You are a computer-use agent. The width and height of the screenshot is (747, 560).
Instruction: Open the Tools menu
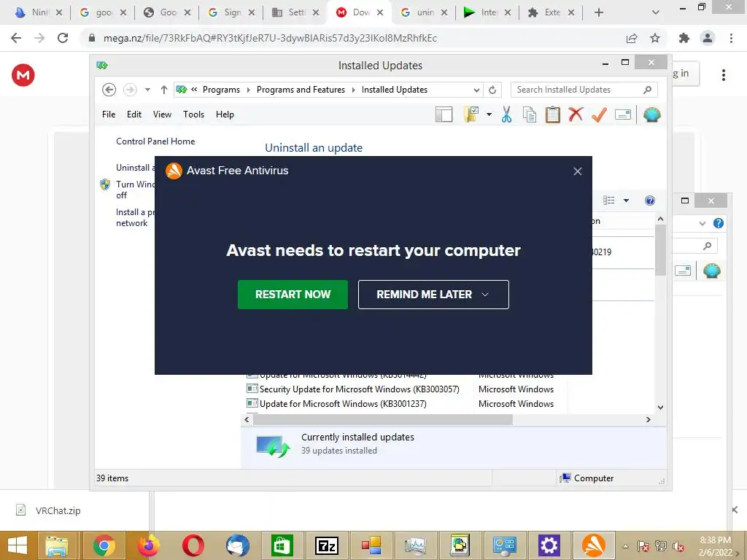click(x=193, y=114)
